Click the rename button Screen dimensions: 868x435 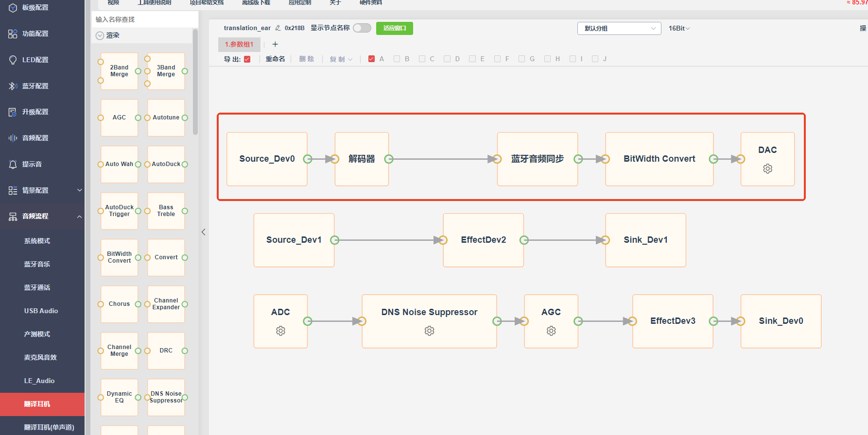tap(275, 59)
